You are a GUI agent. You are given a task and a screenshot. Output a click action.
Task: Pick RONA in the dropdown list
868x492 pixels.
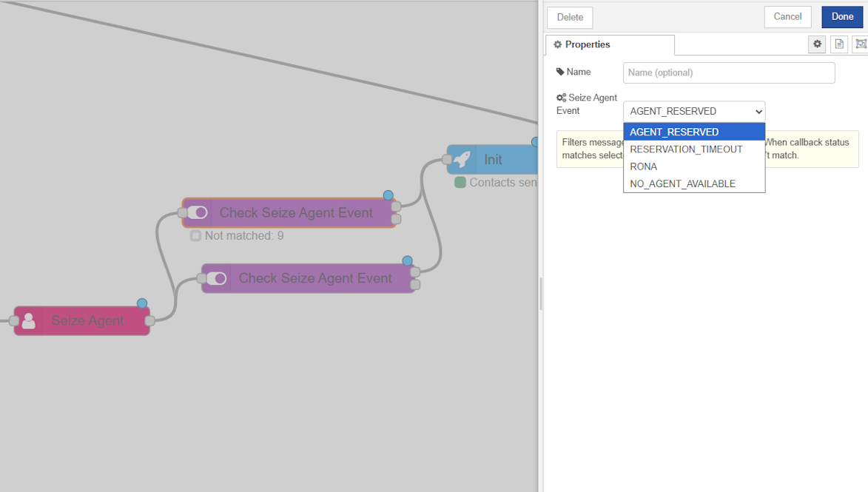(x=643, y=166)
